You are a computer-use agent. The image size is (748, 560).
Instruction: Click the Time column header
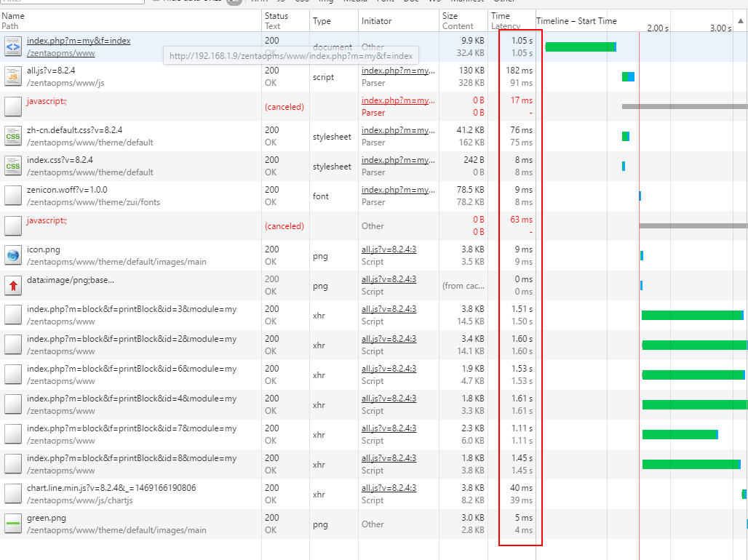tap(501, 16)
